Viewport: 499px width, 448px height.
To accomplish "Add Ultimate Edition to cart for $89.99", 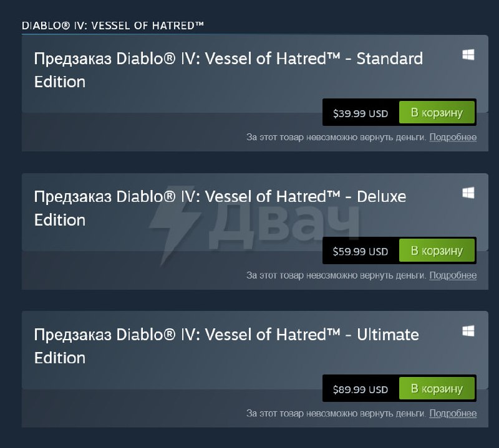I will [x=437, y=389].
